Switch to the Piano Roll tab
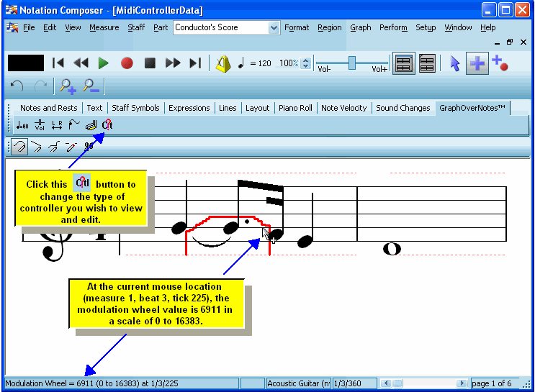Viewport: 535px width, 392px height. coord(295,108)
